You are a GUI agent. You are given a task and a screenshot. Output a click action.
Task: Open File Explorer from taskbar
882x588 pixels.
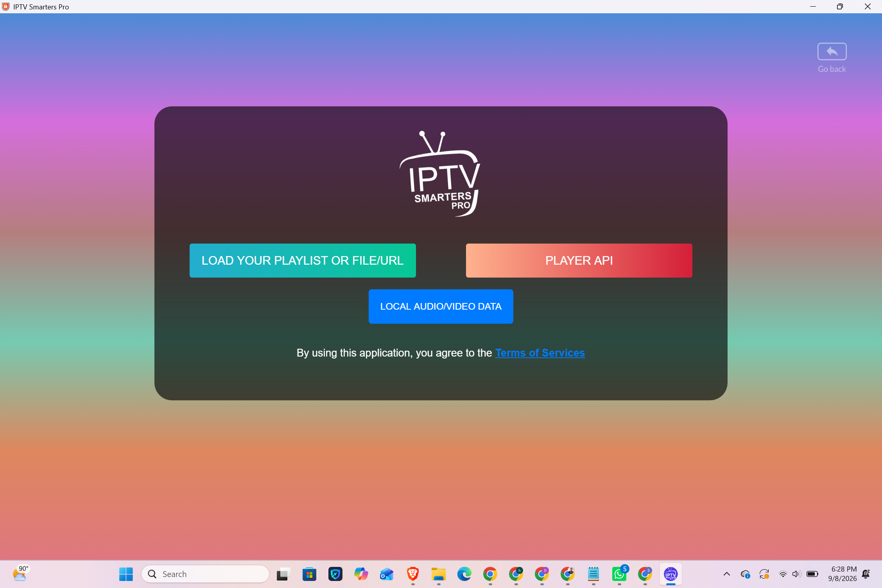[439, 574]
